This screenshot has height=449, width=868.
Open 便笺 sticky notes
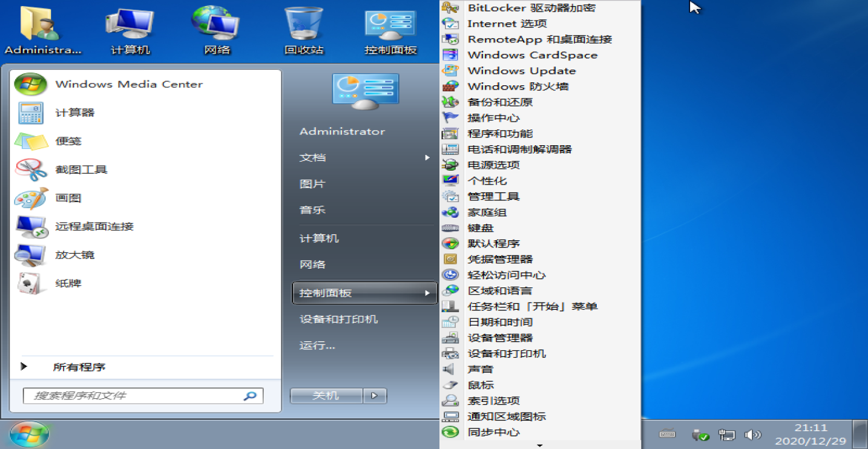point(146,141)
